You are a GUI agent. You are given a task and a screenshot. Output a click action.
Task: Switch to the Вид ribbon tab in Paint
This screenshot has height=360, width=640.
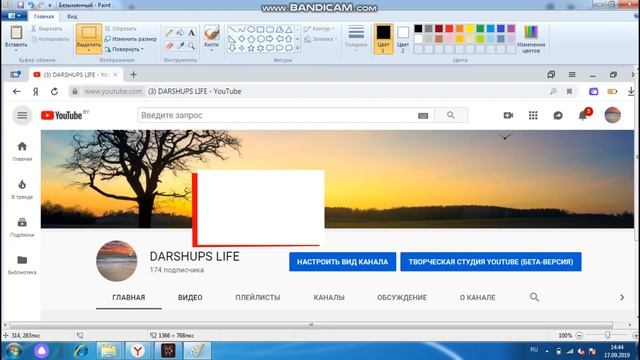coord(72,17)
